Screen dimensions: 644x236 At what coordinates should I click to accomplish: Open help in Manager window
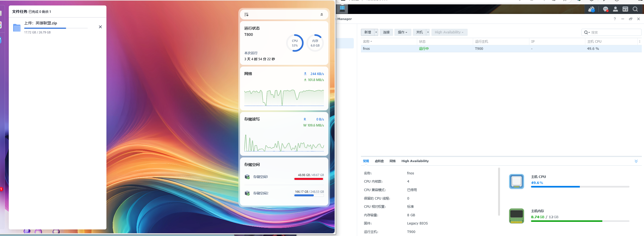615,19
